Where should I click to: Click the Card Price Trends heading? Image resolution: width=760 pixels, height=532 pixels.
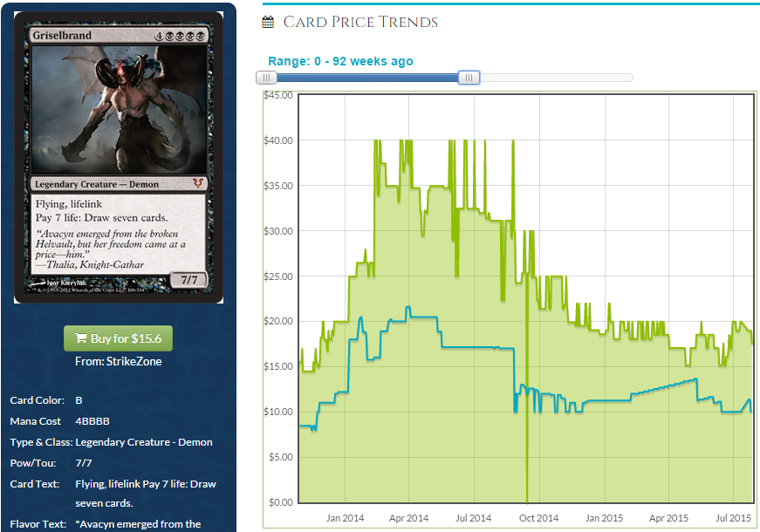360,23
